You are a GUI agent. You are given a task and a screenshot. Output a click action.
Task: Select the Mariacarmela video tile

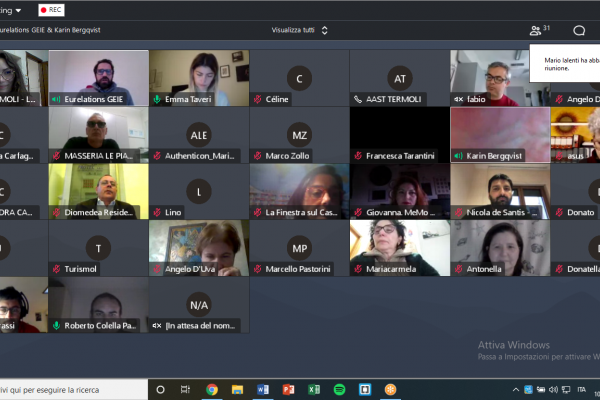click(x=400, y=248)
